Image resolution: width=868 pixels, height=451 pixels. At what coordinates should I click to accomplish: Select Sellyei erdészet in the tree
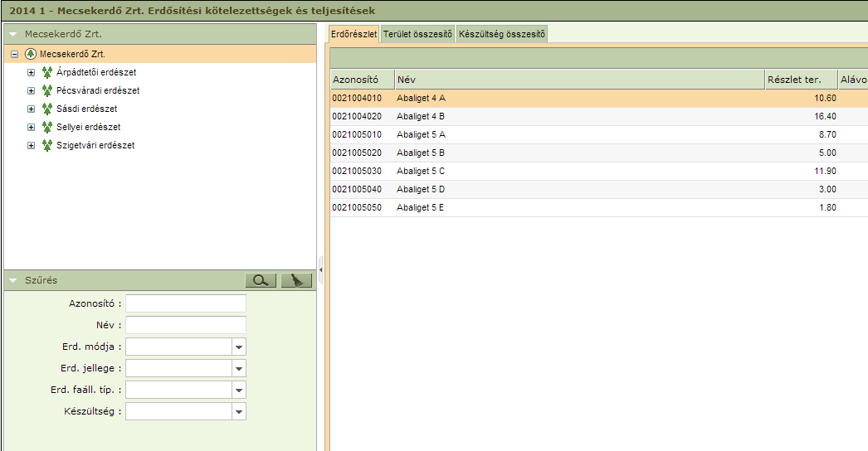click(89, 128)
